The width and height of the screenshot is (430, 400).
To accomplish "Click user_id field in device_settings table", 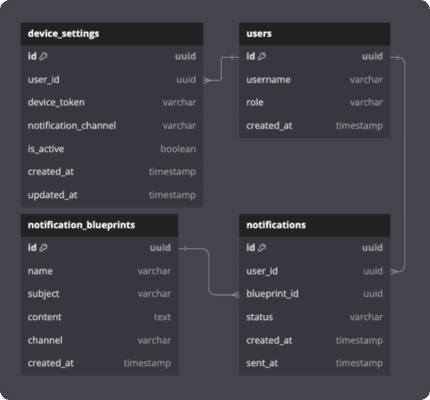I will (112, 80).
